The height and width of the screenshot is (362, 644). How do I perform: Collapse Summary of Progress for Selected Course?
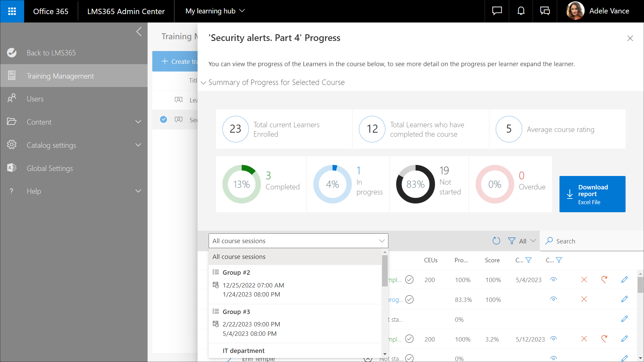[204, 83]
